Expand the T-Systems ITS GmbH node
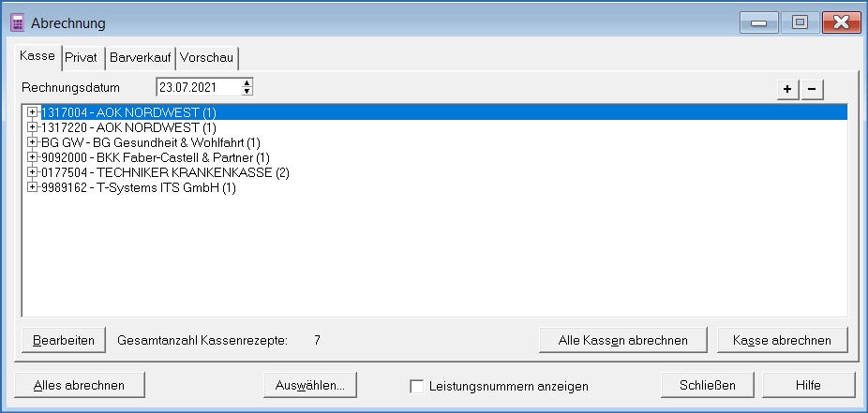This screenshot has height=413, width=868. point(33,187)
